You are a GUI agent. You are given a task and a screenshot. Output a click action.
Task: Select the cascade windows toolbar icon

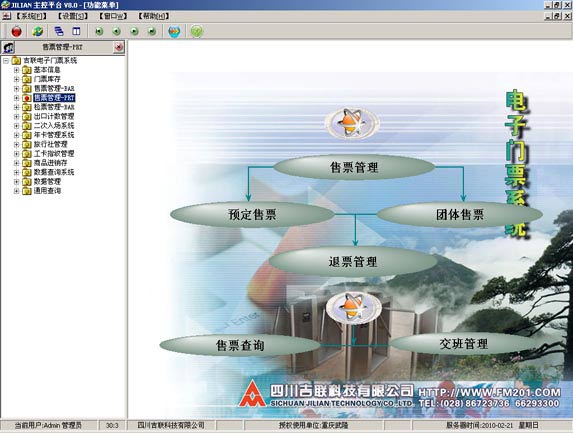click(58, 31)
